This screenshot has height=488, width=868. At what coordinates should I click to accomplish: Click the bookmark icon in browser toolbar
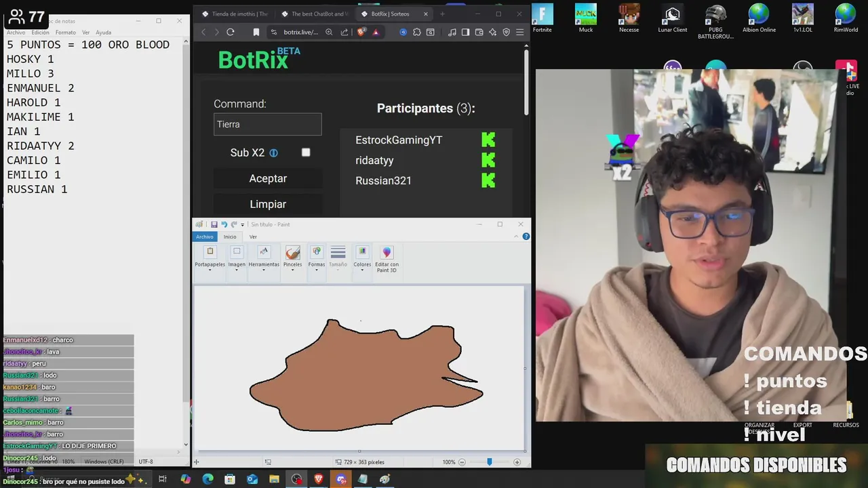tap(256, 32)
